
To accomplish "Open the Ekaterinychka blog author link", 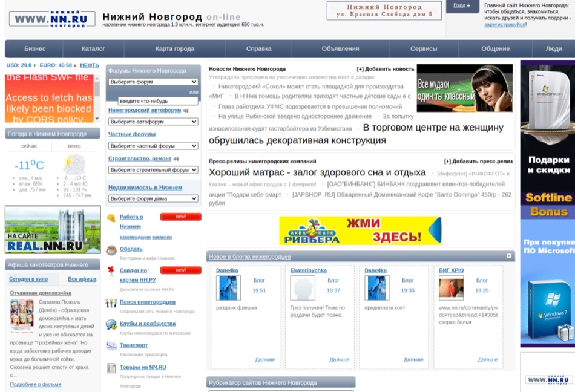I will [309, 270].
